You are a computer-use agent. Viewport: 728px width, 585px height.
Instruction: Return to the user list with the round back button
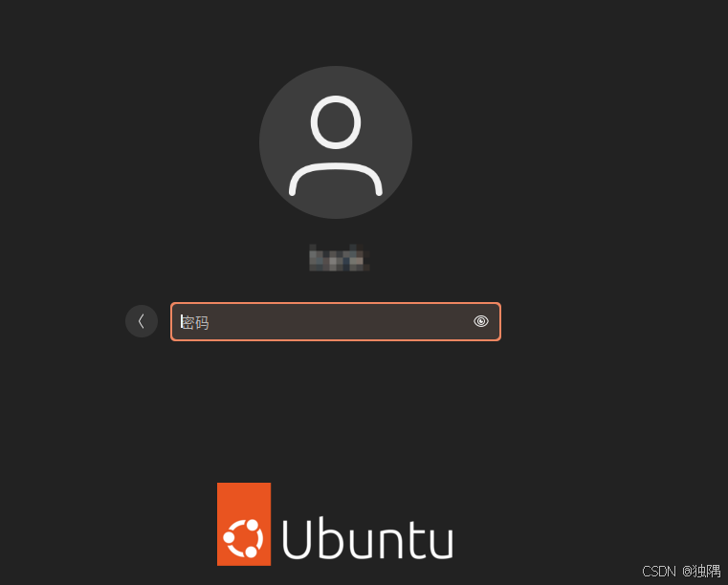[142, 321]
